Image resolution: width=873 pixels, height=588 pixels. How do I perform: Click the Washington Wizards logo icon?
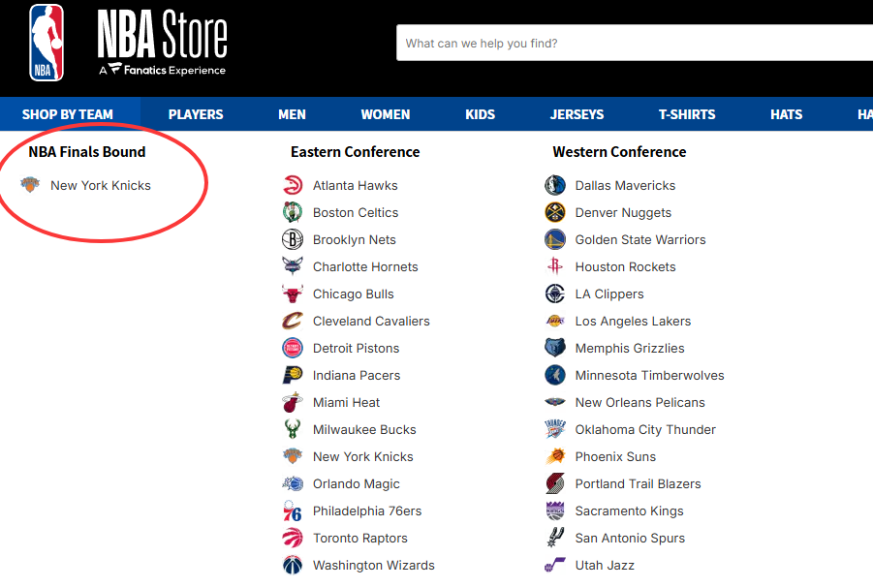[293, 565]
